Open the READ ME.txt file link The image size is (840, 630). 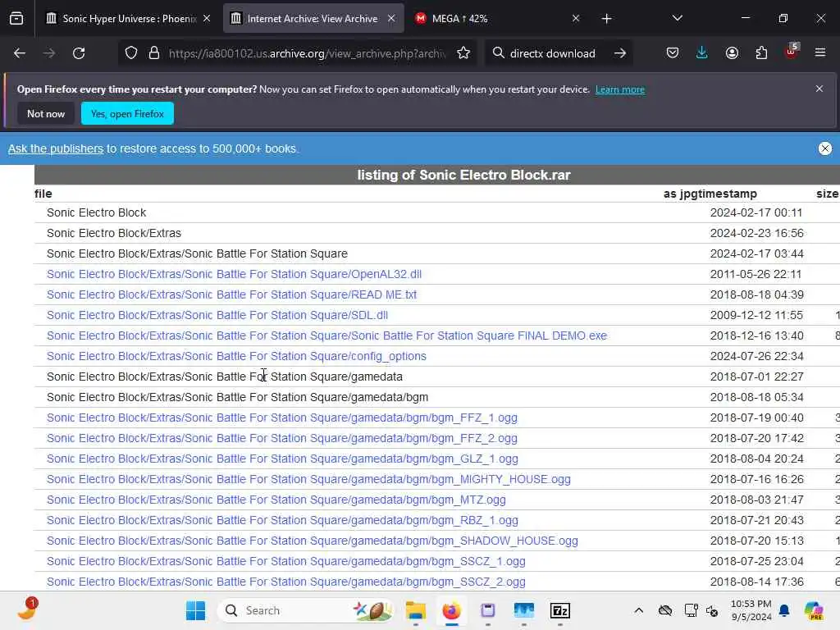231,294
